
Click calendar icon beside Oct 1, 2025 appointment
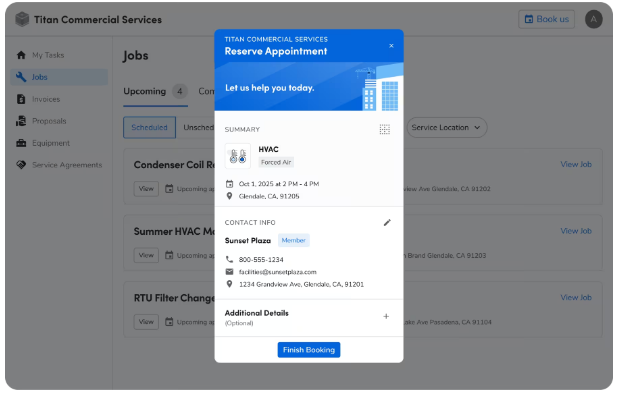point(229,184)
